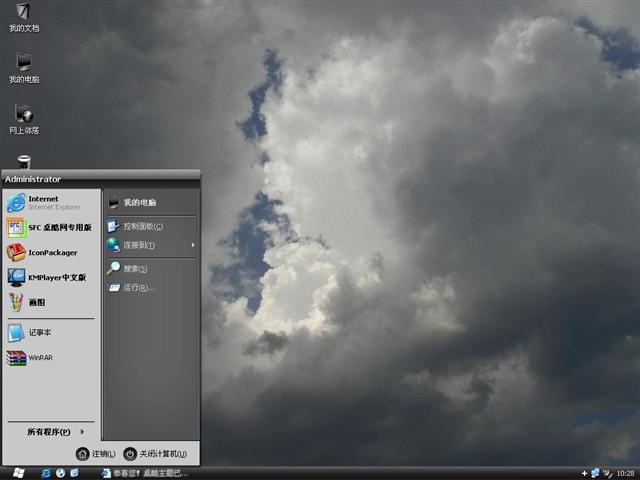Expand the 连接到 submenu arrow
Viewport: 640px width, 480px height.
(193, 245)
